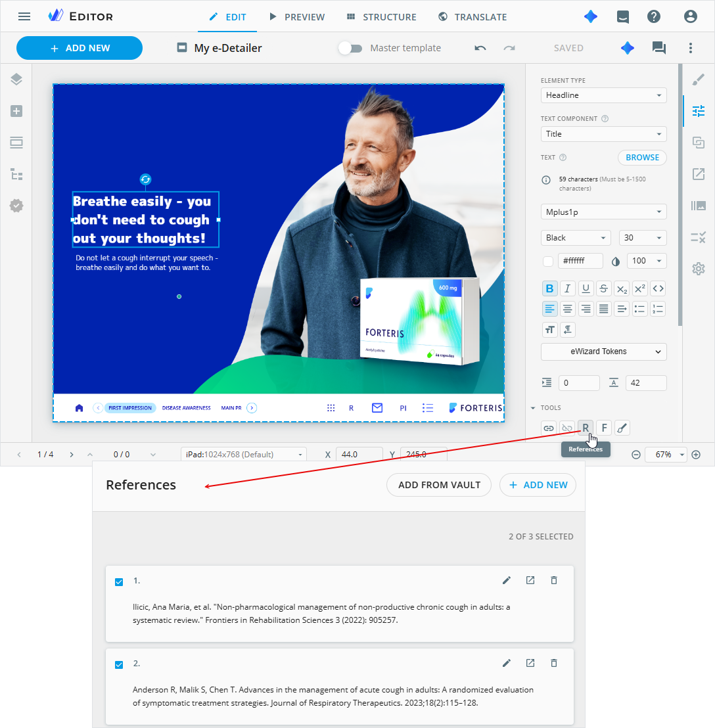Open the Black font weight dropdown
Screen dimensions: 715x728
point(576,238)
